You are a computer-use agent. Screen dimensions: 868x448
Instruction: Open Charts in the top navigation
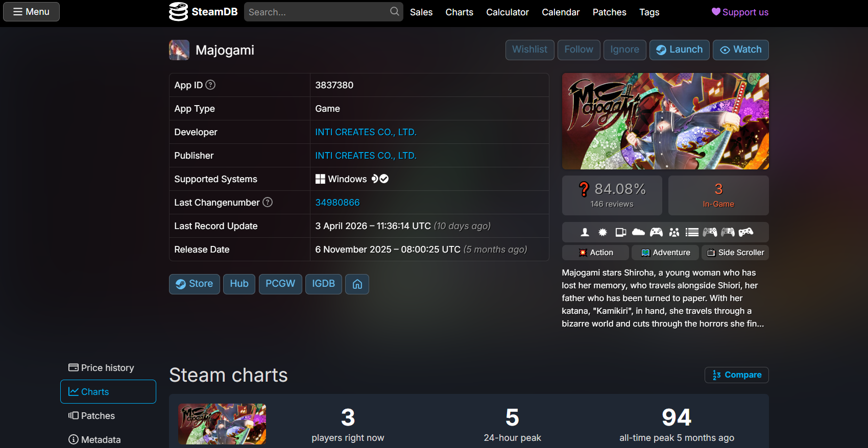point(460,12)
